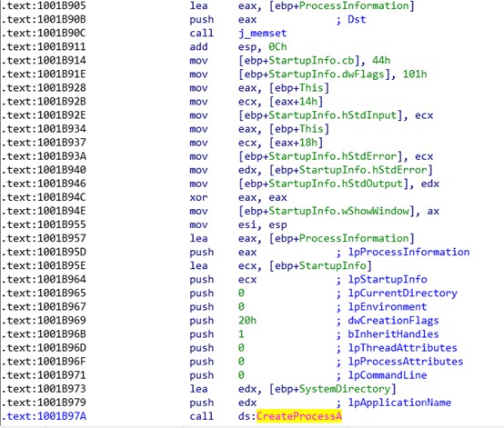Click the lpCommandLine comment
This screenshot has width=504, height=428.
click(388, 375)
